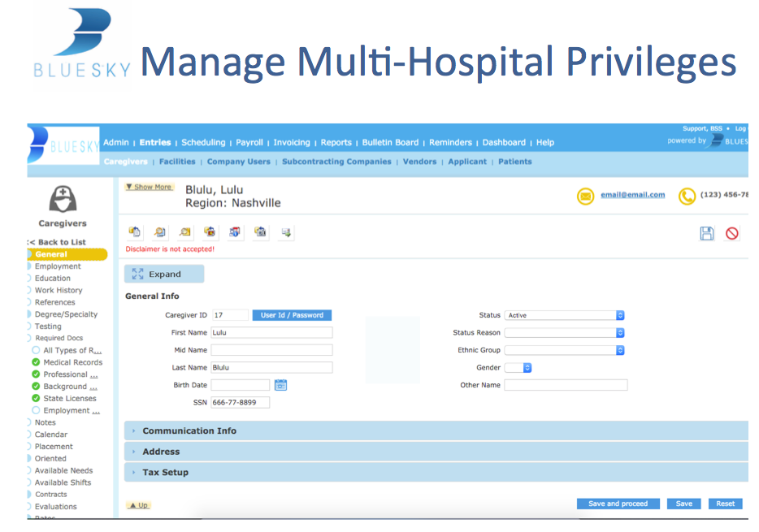Open the Status dropdown showing Active
This screenshot has width=759, height=532.
coord(564,315)
